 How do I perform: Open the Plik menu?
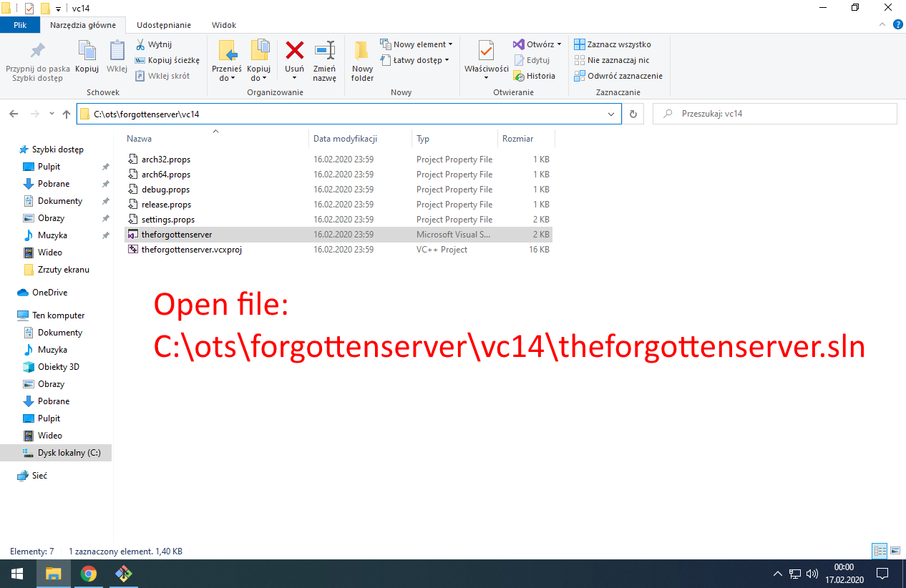pyautogui.click(x=20, y=24)
